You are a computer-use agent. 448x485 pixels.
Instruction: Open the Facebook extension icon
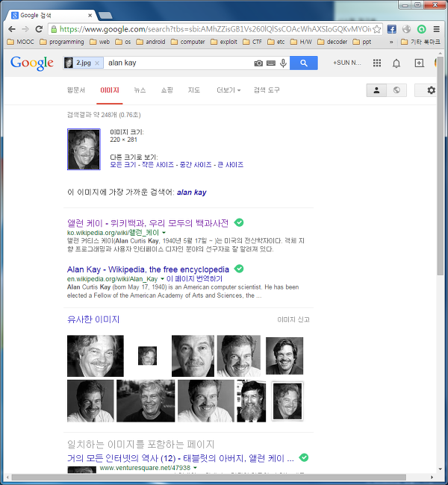(392, 29)
